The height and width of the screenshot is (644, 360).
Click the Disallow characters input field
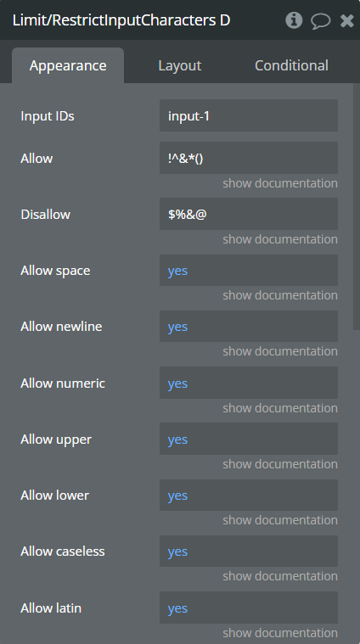pos(249,214)
